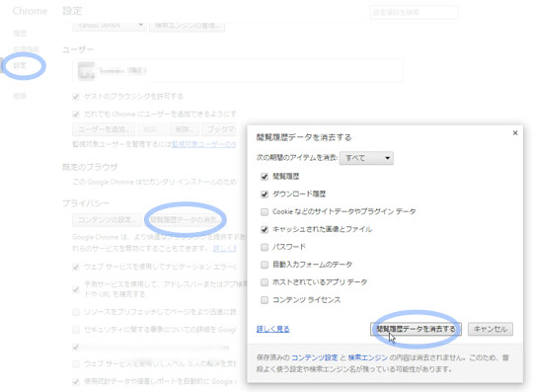Open the Yahoo! JAPAN search engine dropdown
Viewport: 533px width, 392px height.
tap(110, 26)
